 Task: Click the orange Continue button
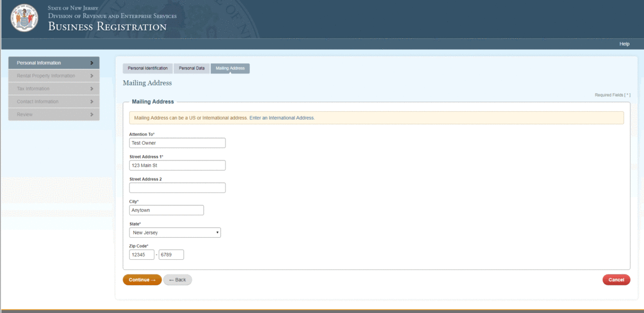click(x=142, y=280)
